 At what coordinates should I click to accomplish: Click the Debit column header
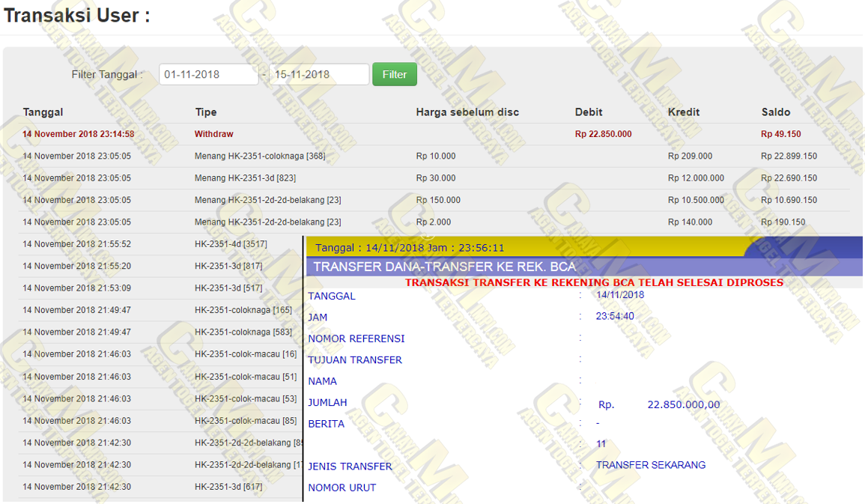tap(588, 112)
